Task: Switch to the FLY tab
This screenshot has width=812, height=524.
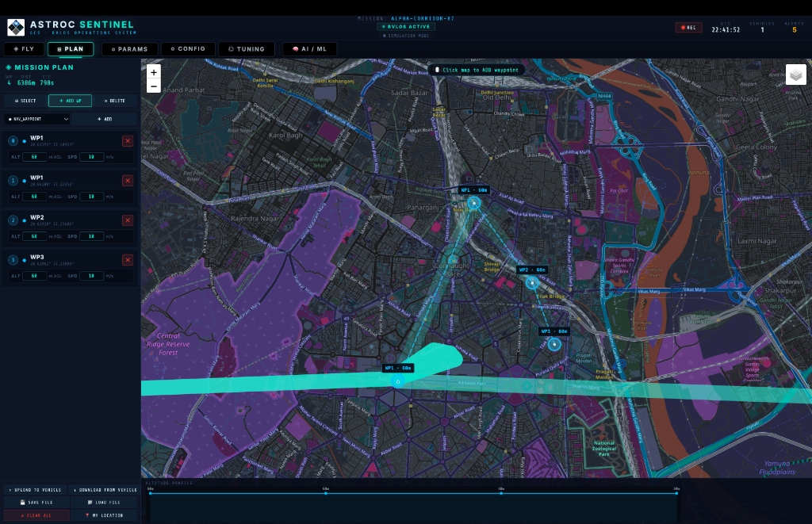Action: [x=24, y=48]
